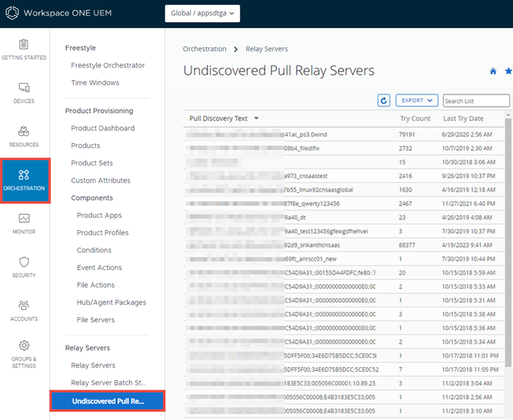
Task: Open the Devices section
Action: pyautogui.click(x=24, y=93)
